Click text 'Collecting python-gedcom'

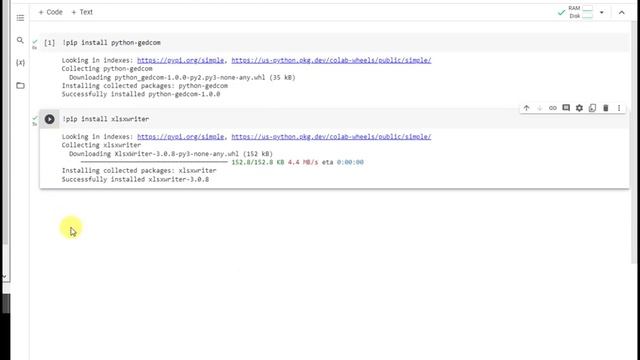tap(107, 69)
